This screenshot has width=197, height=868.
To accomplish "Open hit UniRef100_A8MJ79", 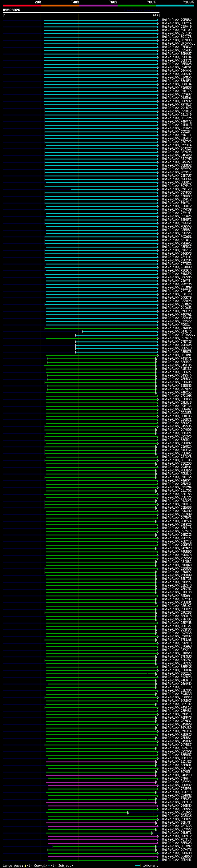I will 176,758.
